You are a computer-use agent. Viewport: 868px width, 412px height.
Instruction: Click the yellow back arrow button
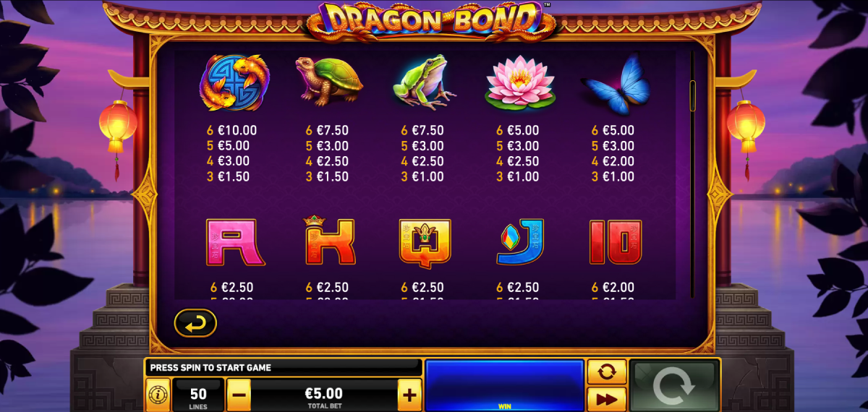pos(195,323)
